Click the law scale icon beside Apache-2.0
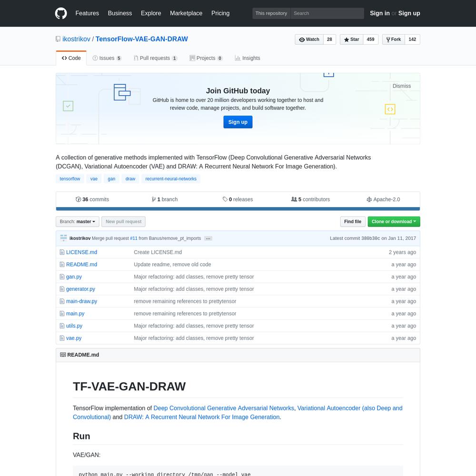The width and height of the screenshot is (476, 476). [x=369, y=199]
